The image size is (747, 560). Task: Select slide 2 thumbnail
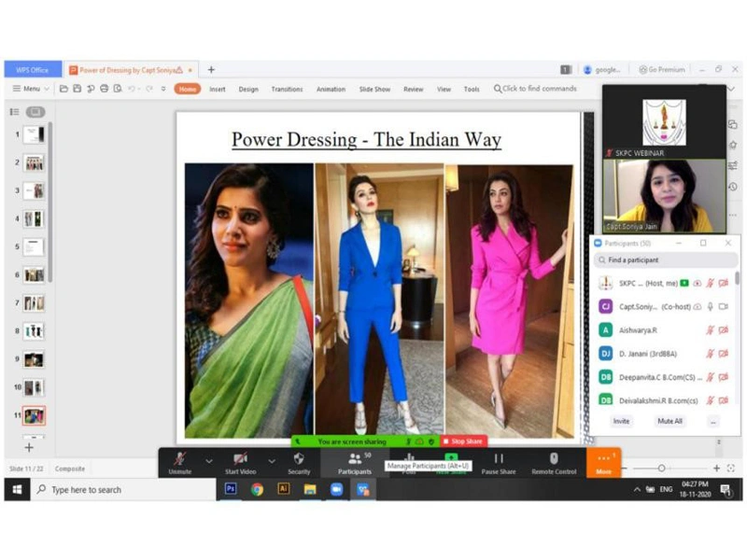point(34,162)
